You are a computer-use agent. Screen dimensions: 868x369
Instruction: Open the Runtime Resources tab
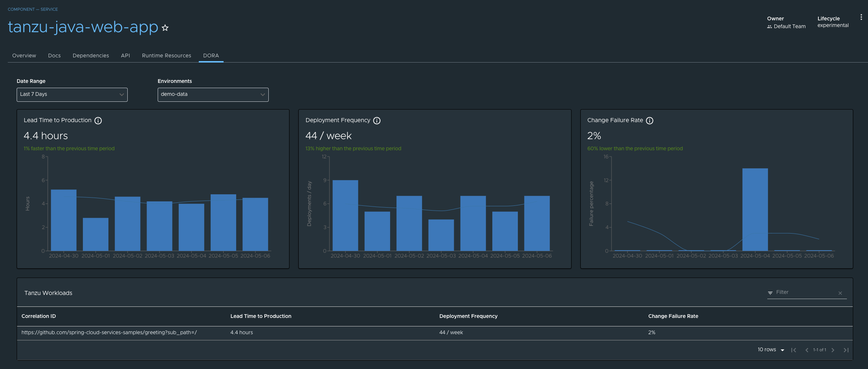point(167,56)
